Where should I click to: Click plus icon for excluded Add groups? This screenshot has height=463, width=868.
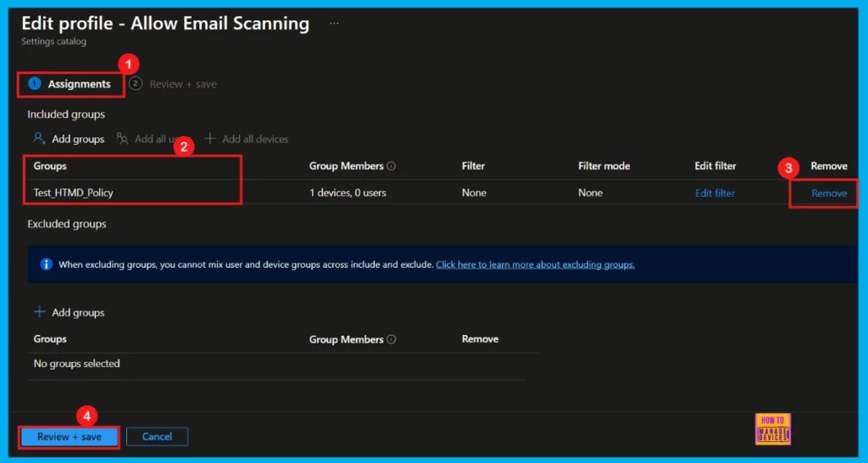(x=39, y=312)
